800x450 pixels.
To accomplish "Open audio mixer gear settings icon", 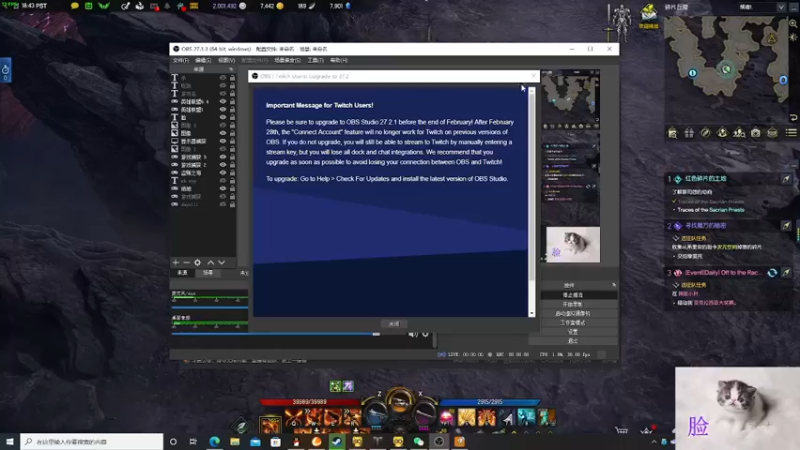I will (426, 334).
